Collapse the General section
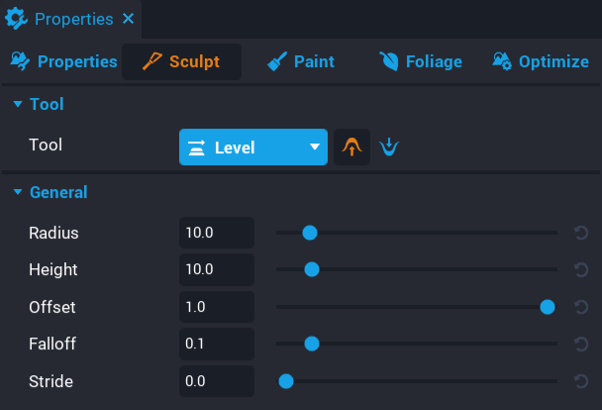The image size is (602, 410). (x=17, y=192)
